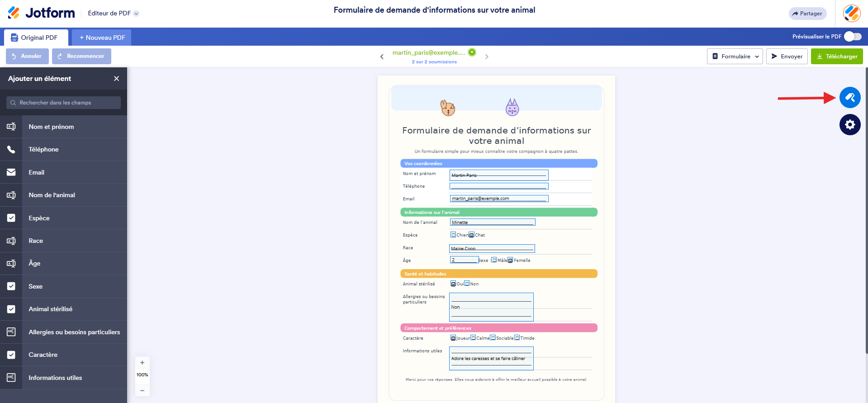Screen dimensions: 868x403
Task: Toggle the Timide checkbox
Action: [x=517, y=338]
